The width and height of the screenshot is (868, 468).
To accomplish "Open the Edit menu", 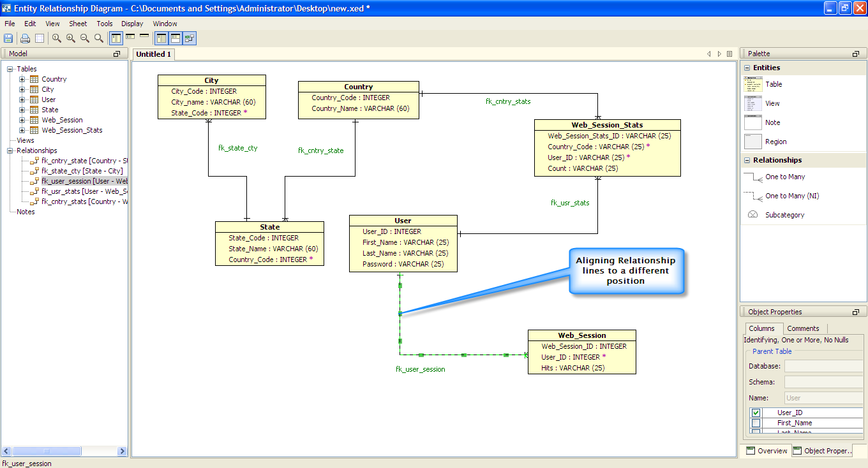I will 30,24.
